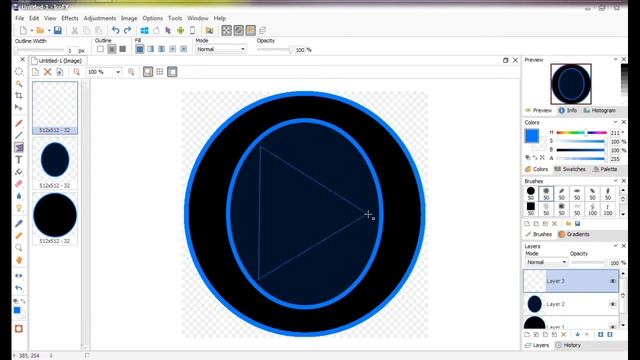Open the Mode dropdown in tool options
This screenshot has height=360, width=640.
pyautogui.click(x=221, y=49)
